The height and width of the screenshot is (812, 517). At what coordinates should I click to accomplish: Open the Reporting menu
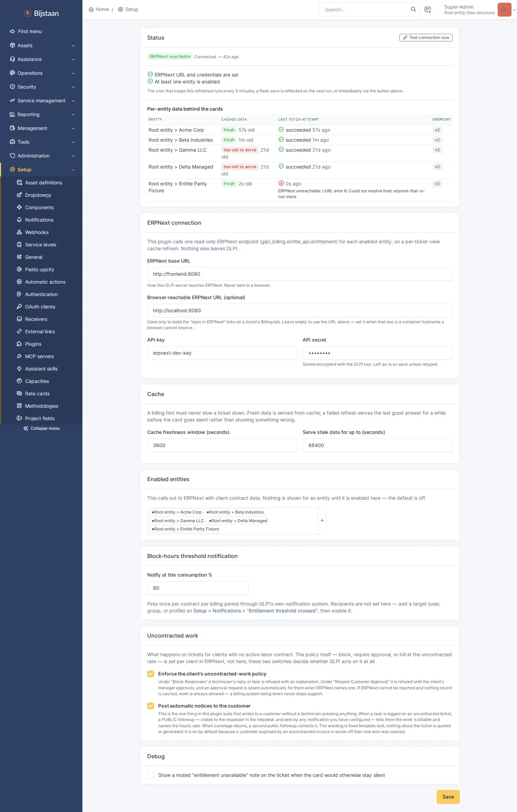41,114
